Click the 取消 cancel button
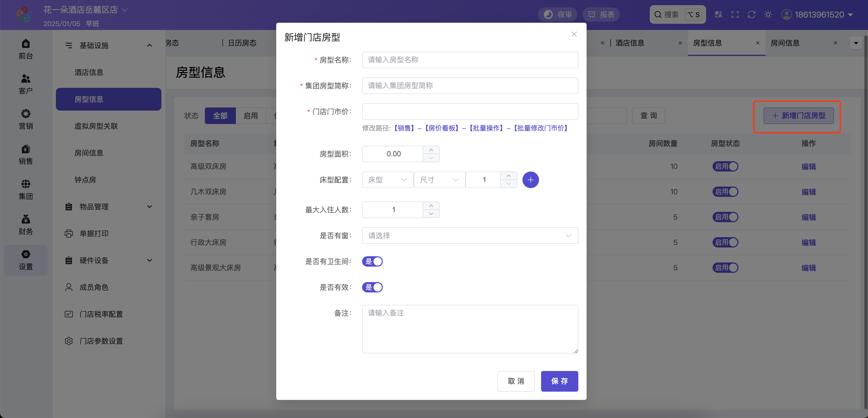Image resolution: width=868 pixels, height=418 pixels. [x=516, y=381]
